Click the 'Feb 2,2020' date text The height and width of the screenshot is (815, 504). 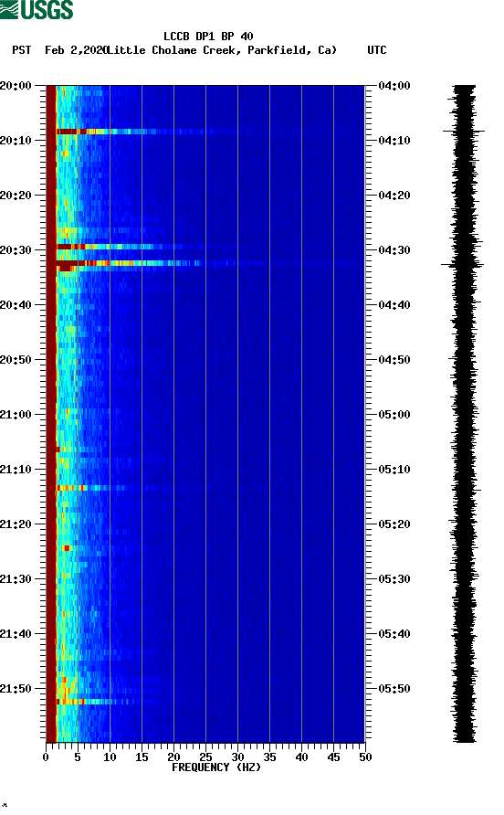point(76,50)
